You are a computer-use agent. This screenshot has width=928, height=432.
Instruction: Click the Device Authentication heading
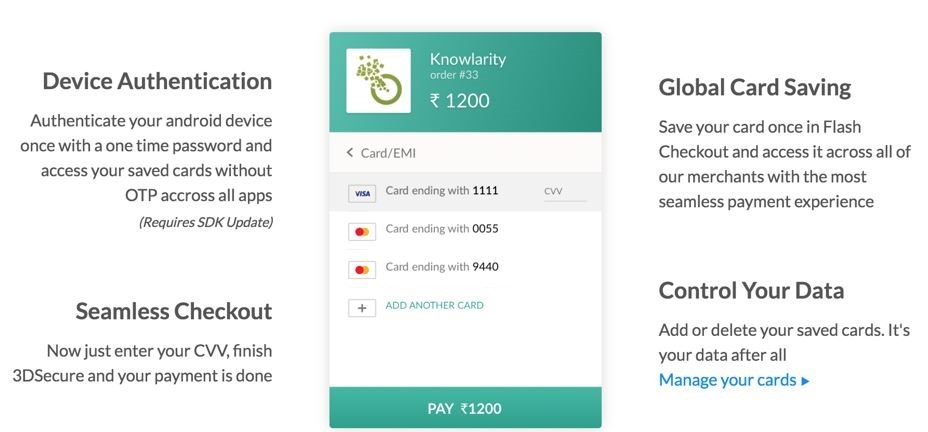(x=157, y=81)
